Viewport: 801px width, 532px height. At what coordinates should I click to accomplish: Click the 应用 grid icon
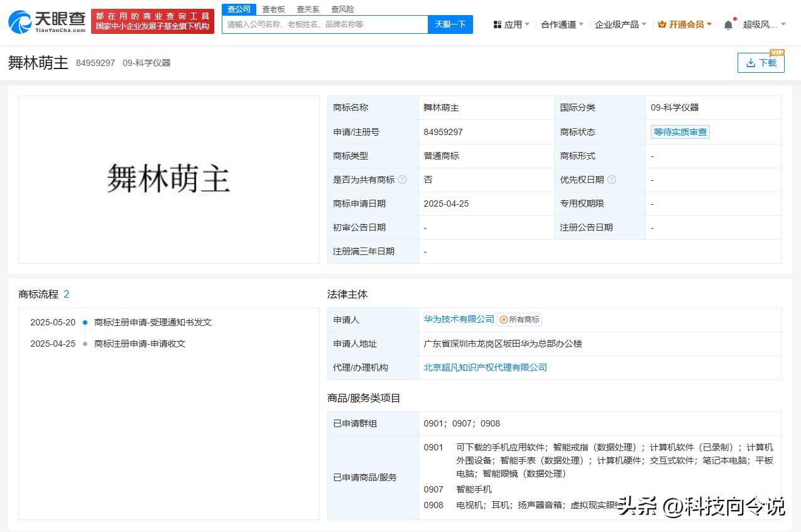point(498,24)
